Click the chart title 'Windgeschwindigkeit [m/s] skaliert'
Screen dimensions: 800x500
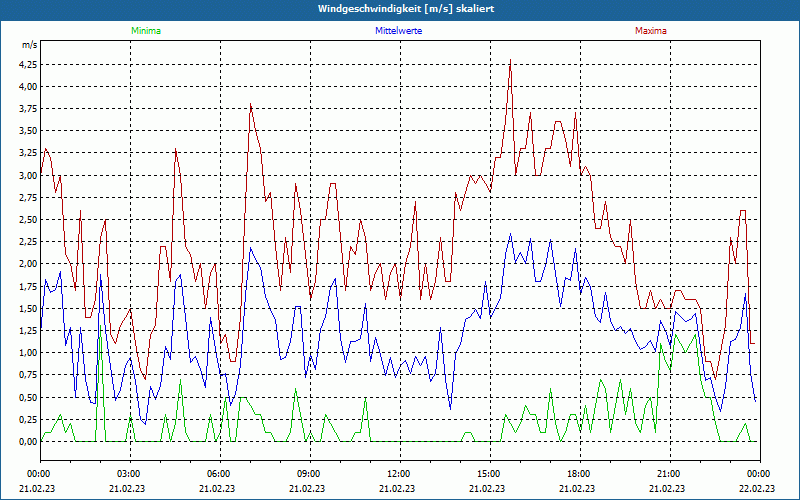click(406, 9)
